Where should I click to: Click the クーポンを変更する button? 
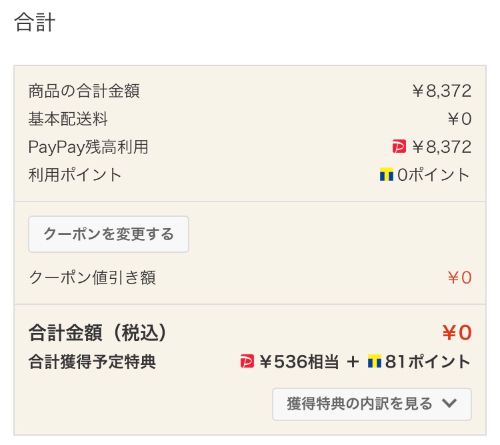108,234
